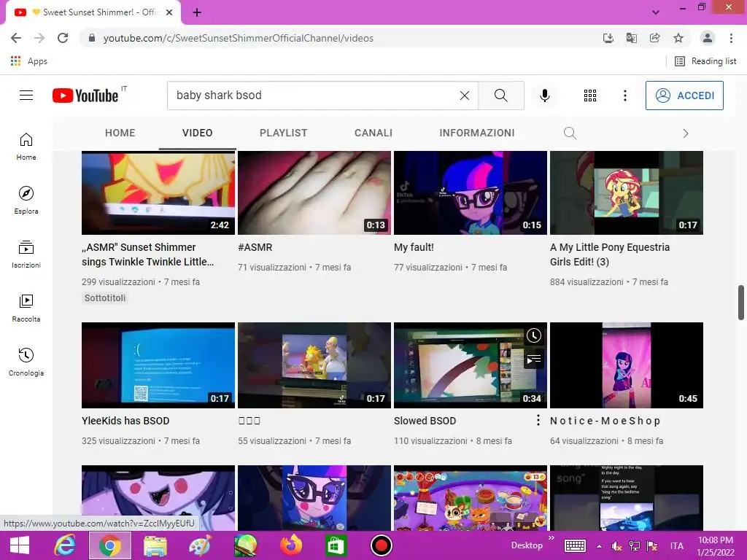Open Raccolta in the sidebar
747x560 pixels.
[26, 308]
